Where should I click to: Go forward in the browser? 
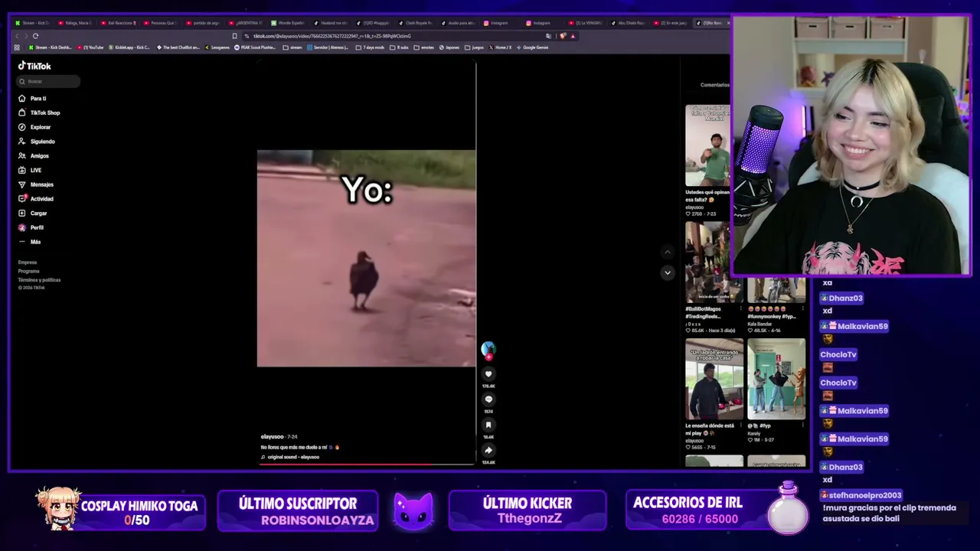pyautogui.click(x=26, y=36)
